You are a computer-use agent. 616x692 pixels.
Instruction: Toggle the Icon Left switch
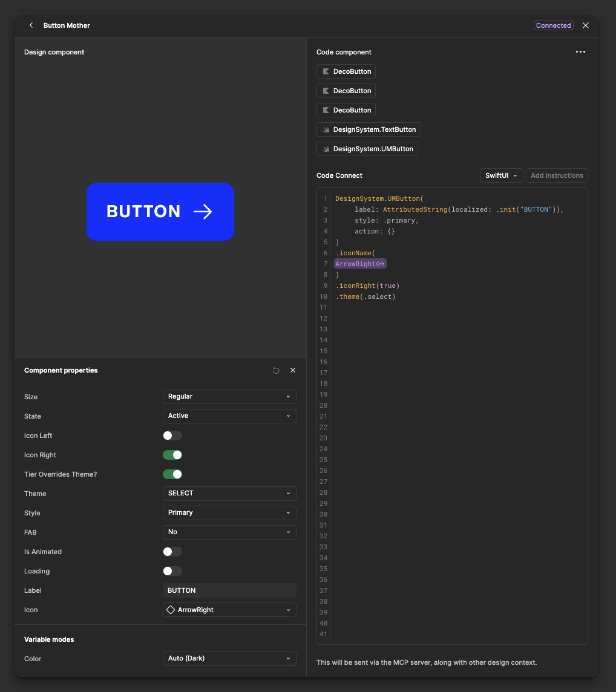tap(172, 436)
